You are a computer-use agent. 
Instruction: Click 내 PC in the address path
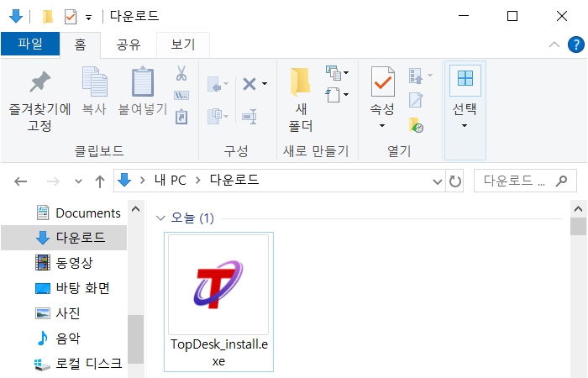[x=171, y=181]
